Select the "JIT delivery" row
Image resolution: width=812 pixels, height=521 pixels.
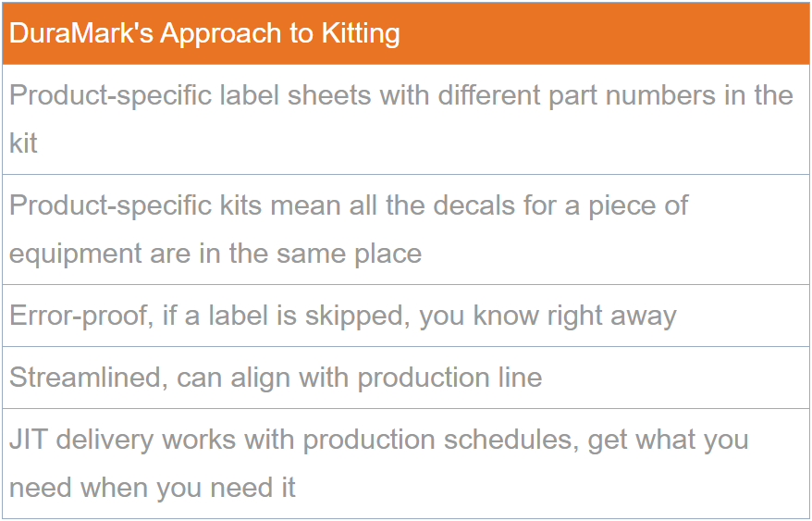(406, 464)
